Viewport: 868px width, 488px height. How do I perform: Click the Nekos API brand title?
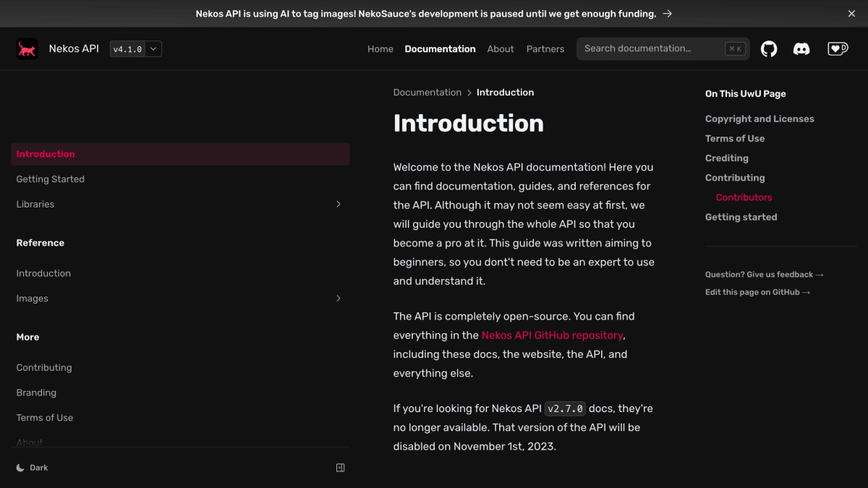click(x=74, y=48)
